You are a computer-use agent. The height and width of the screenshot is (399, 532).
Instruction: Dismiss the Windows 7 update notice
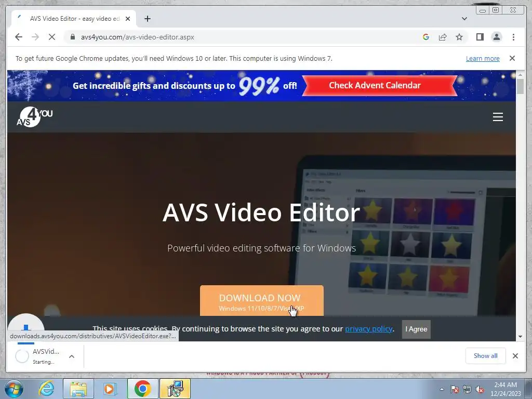tap(512, 58)
